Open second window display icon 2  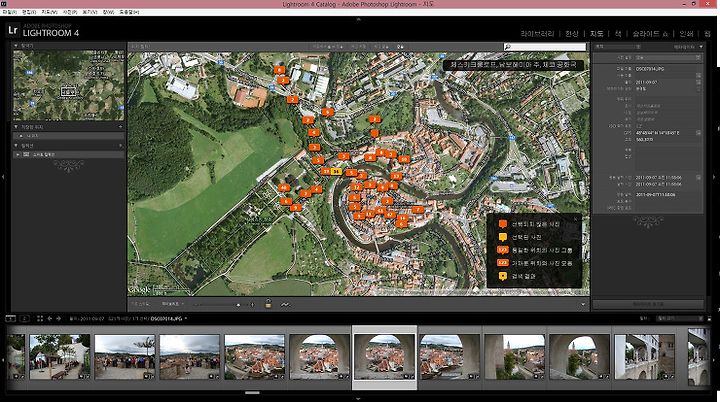(x=25, y=318)
